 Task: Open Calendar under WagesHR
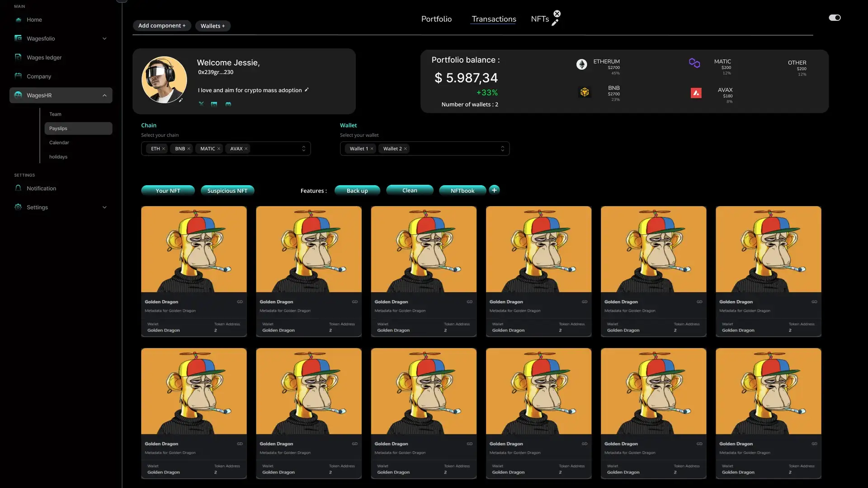click(x=59, y=143)
